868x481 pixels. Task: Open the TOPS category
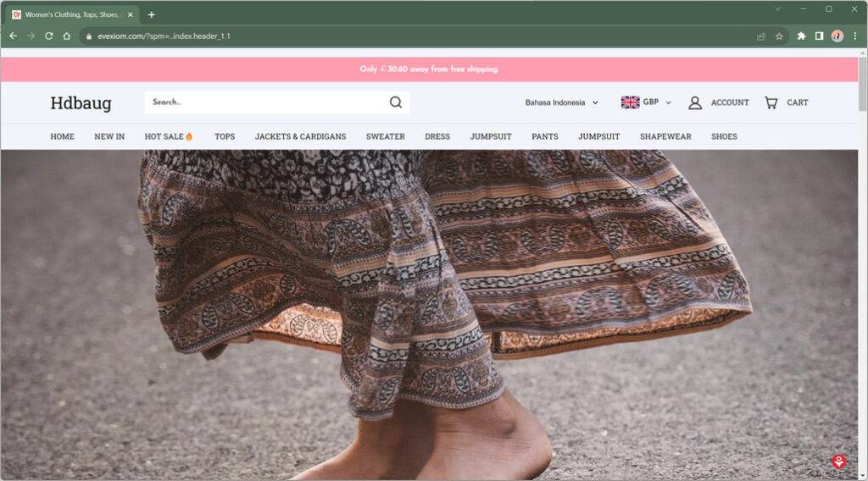(x=225, y=136)
